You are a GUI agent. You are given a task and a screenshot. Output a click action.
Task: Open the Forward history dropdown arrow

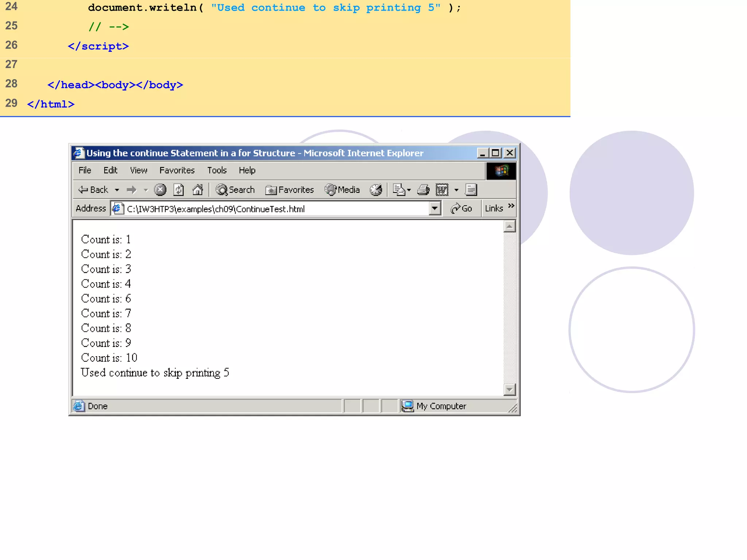pyautogui.click(x=146, y=190)
